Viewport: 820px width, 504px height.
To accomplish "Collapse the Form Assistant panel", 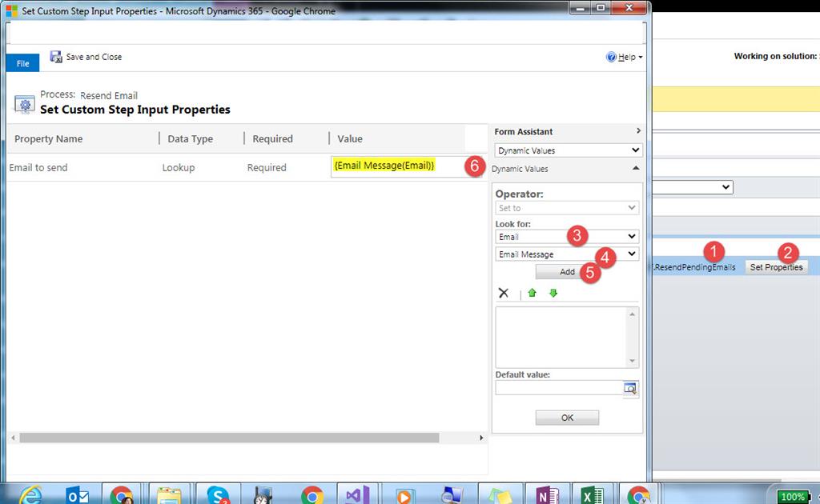I will 637,130.
